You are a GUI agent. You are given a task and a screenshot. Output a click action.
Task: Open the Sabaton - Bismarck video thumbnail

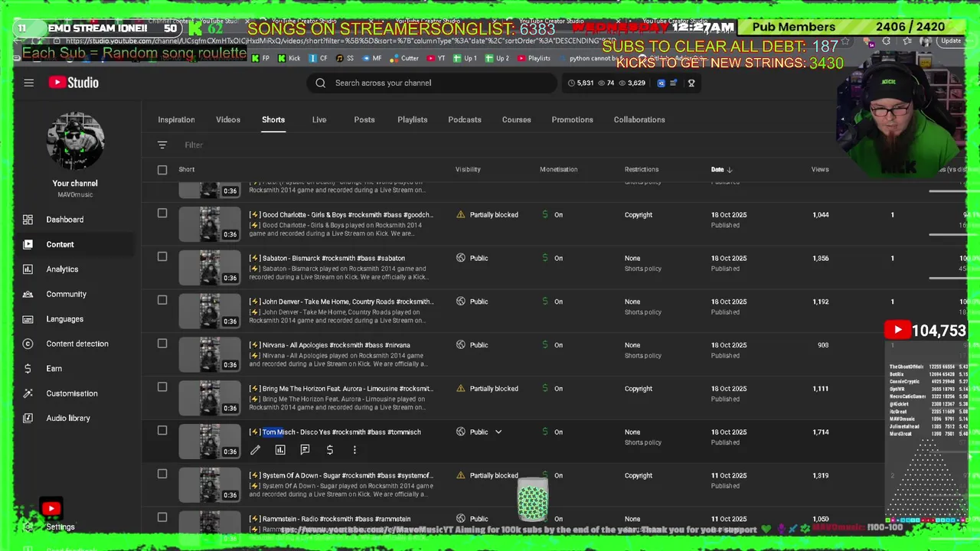pyautogui.click(x=210, y=268)
